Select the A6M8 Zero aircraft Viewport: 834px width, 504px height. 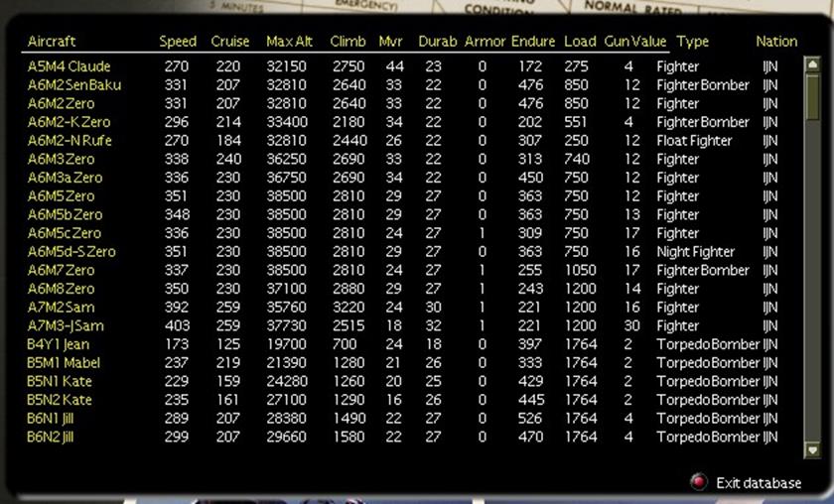tap(62, 289)
